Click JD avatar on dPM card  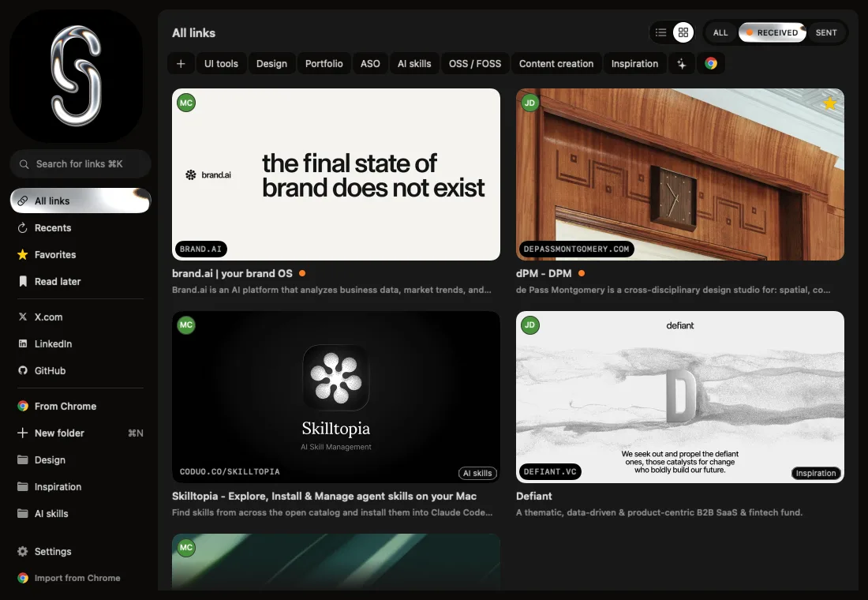coord(529,103)
